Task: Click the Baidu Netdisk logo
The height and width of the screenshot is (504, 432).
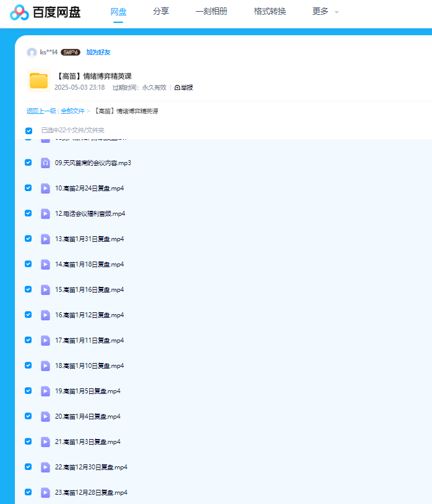Action: coord(45,12)
